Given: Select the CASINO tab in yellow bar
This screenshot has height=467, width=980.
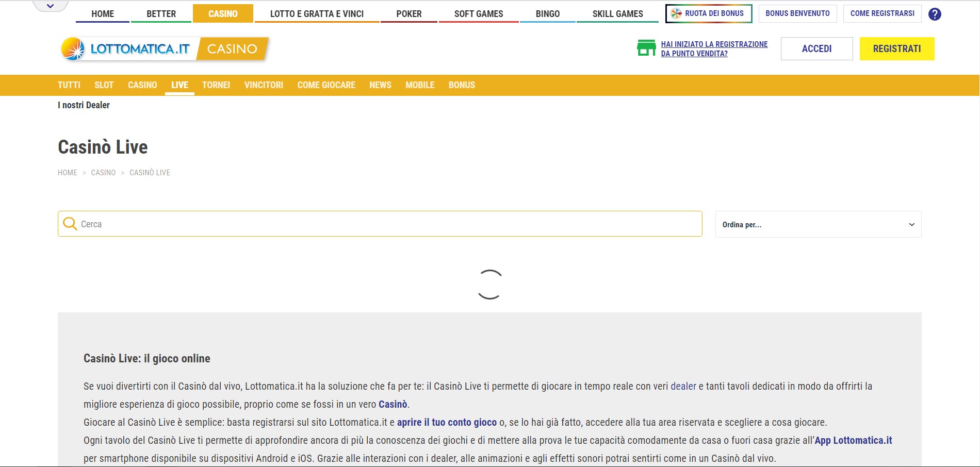Looking at the screenshot, I should click(142, 85).
